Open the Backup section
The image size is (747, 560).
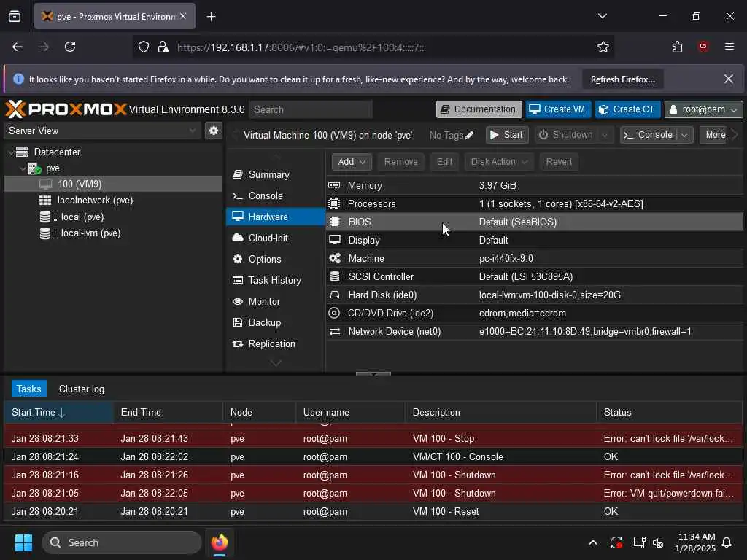pos(264,322)
